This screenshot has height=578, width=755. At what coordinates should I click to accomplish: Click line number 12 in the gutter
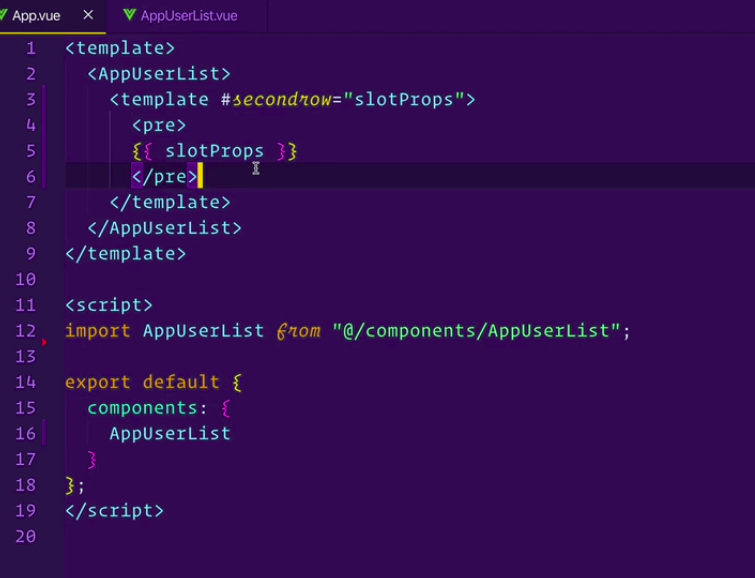[x=26, y=330]
